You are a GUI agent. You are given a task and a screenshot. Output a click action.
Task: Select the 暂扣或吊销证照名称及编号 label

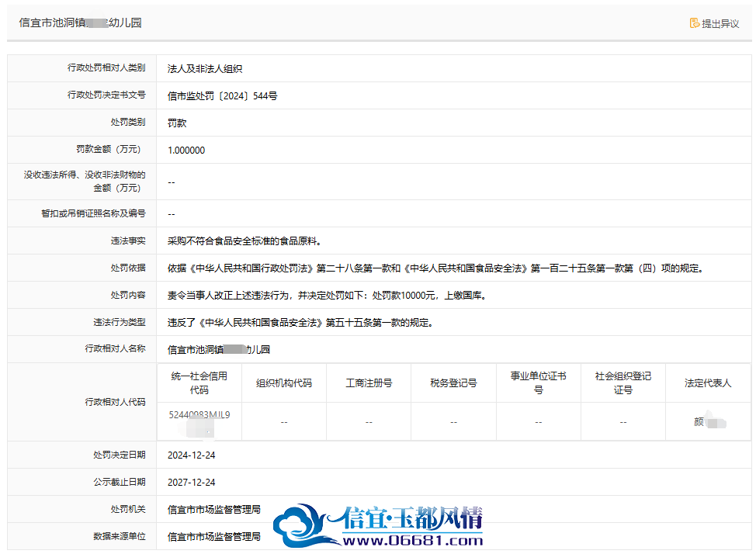[x=94, y=213]
